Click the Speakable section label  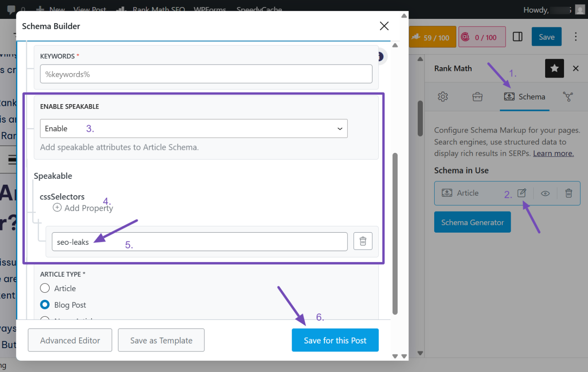tap(53, 176)
